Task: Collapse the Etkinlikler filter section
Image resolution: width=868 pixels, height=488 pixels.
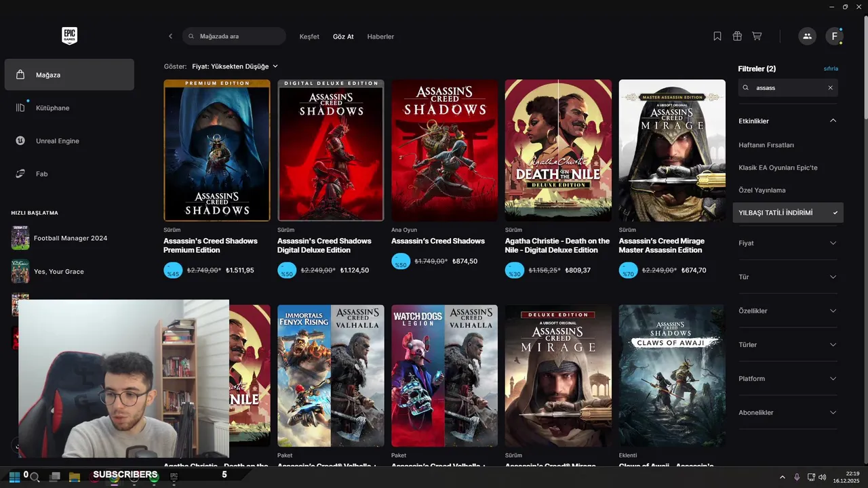Action: 833,121
